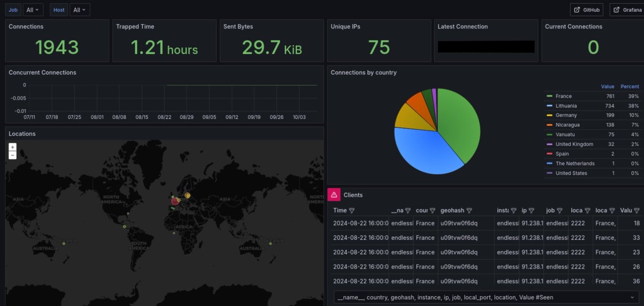The width and height of the screenshot is (644, 306).
Task: Sort pie legend by Value column header
Action: click(x=608, y=86)
